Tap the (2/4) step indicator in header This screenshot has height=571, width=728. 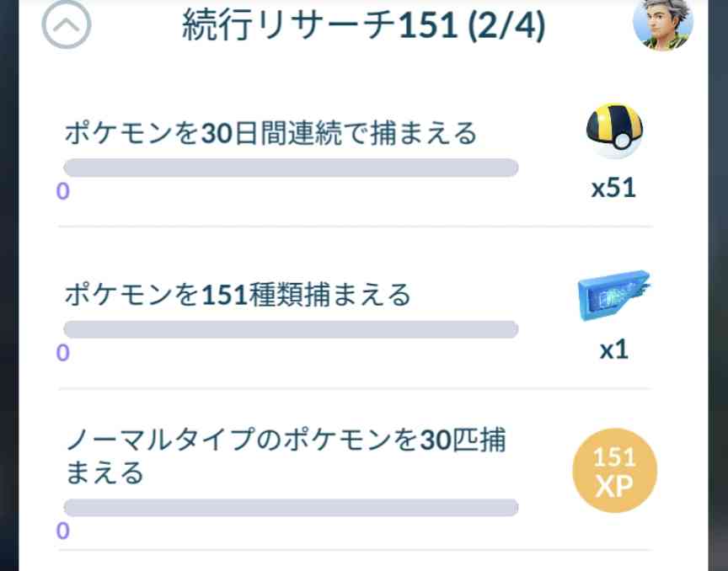(x=506, y=26)
